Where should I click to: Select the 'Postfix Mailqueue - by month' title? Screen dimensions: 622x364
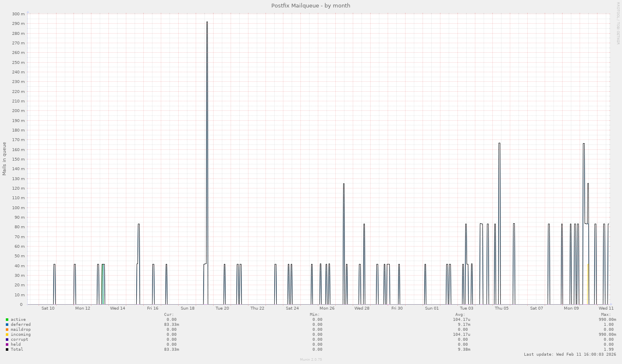(x=310, y=5)
